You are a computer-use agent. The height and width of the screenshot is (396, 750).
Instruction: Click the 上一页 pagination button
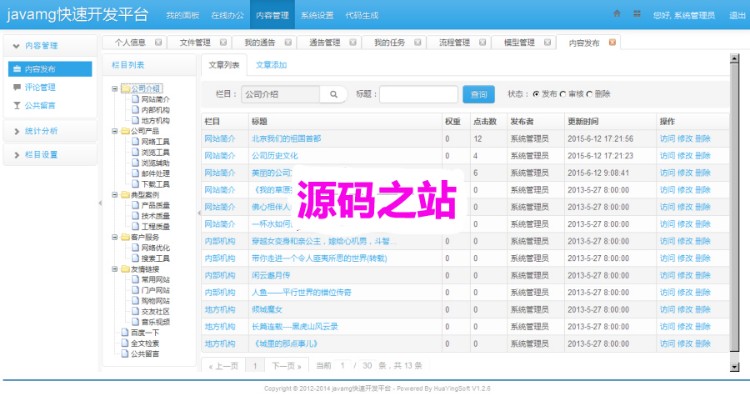coord(223,366)
